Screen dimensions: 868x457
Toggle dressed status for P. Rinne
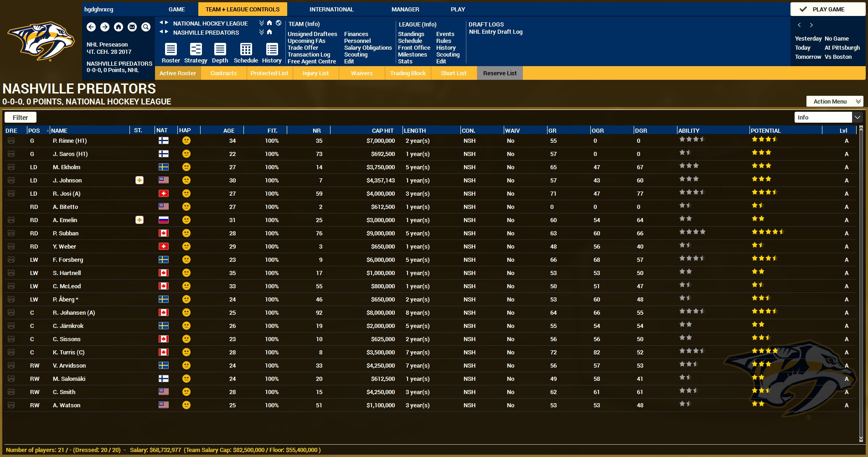pyautogui.click(x=11, y=140)
